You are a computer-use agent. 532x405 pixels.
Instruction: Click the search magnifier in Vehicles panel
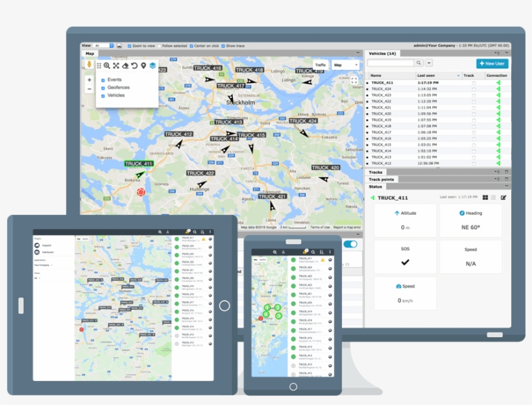pos(418,62)
